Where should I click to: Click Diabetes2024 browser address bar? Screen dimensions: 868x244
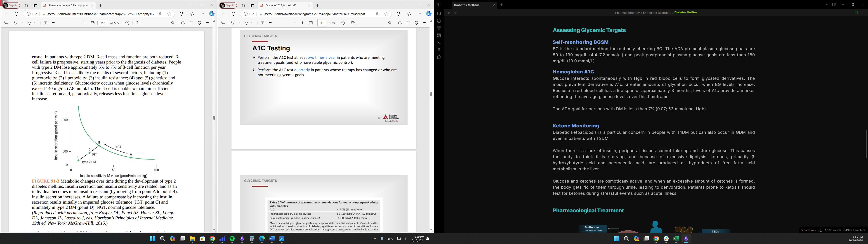click(x=316, y=14)
